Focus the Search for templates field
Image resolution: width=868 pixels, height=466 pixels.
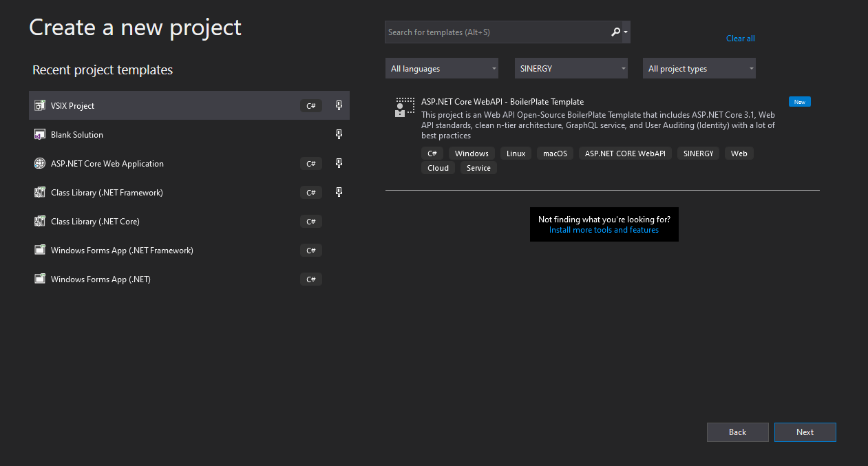[x=496, y=32]
